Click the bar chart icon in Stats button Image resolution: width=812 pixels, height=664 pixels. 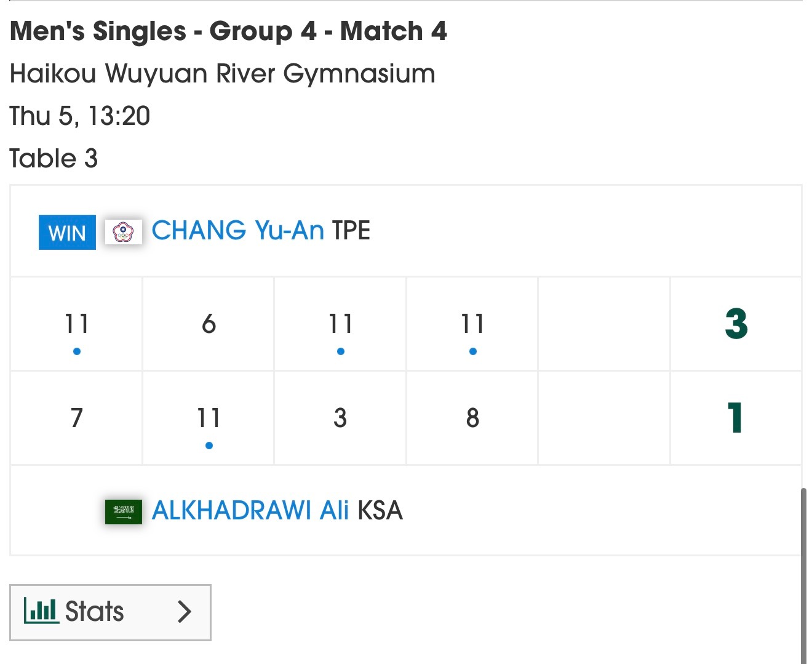(40, 612)
